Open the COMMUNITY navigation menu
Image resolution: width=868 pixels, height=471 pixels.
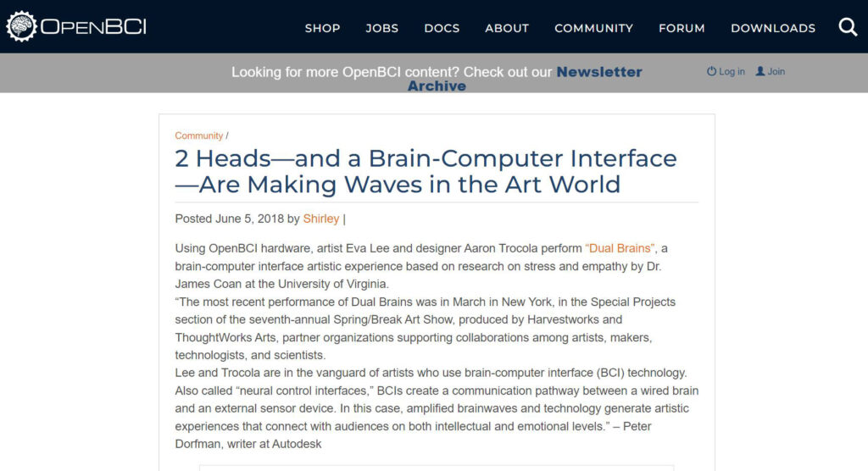pos(593,28)
